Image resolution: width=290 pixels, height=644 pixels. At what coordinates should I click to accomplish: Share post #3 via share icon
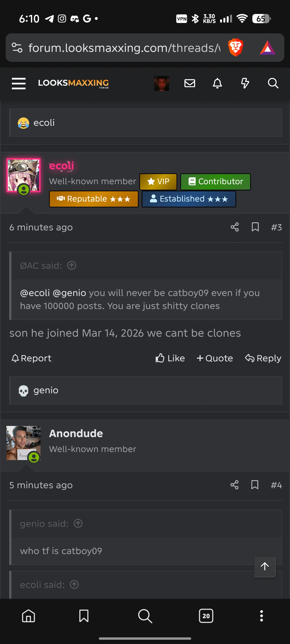point(235,227)
